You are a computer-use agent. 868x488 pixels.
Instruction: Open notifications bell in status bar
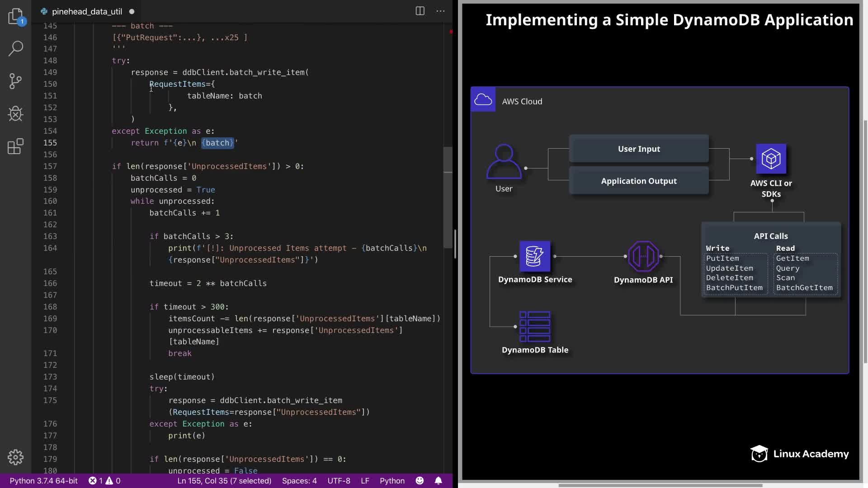point(439,481)
